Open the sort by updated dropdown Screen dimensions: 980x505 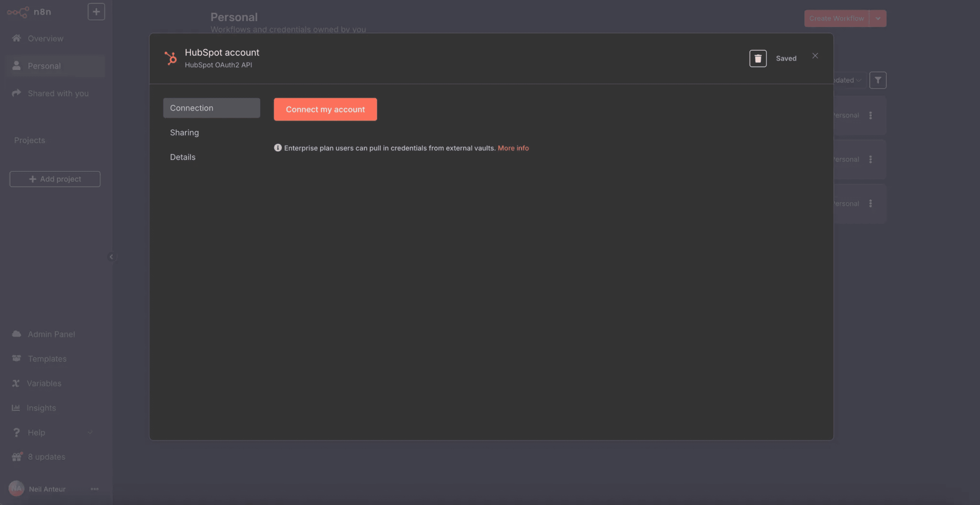point(850,80)
